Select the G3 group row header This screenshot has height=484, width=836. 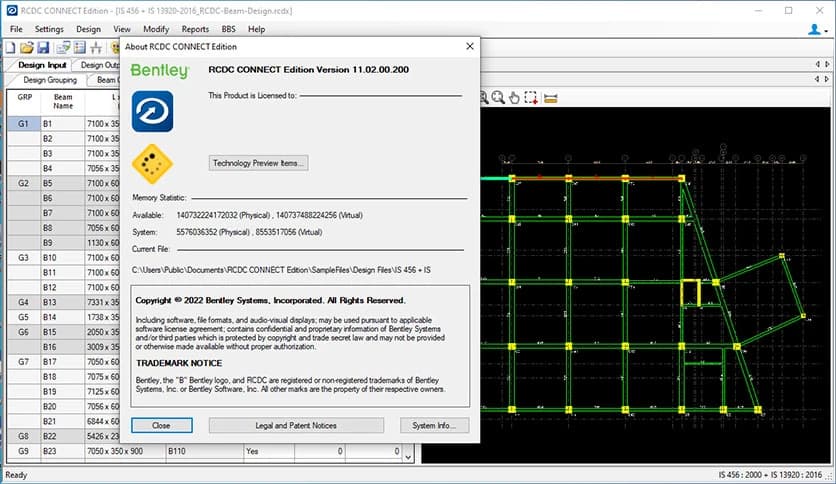[x=23, y=258]
